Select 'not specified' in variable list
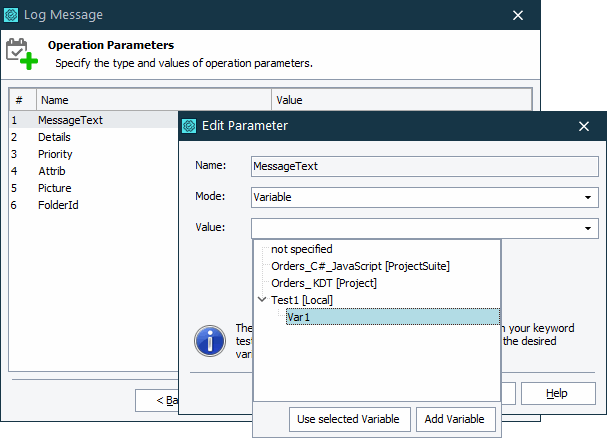Screen dimensions: 607x438 click(301, 249)
